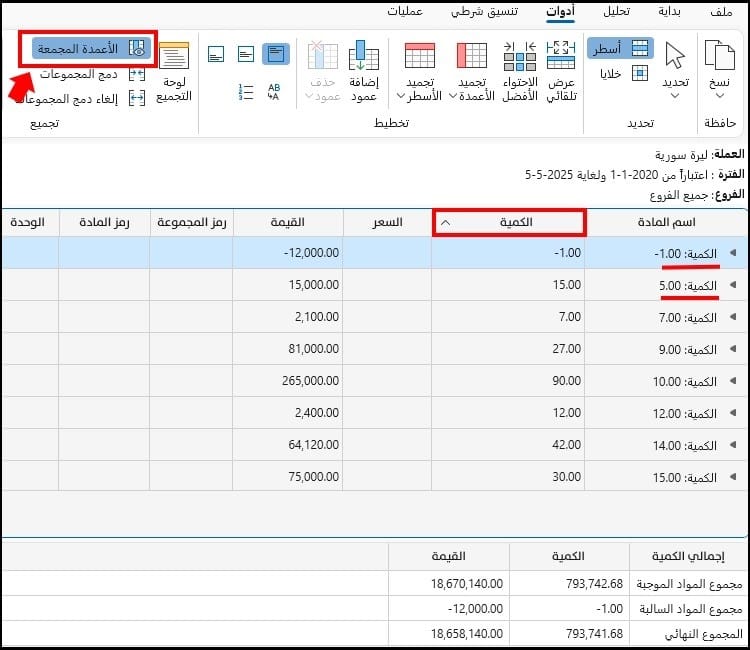
Task: Click إلغاء دمج المجموعات bracket icon
Action: [137, 99]
